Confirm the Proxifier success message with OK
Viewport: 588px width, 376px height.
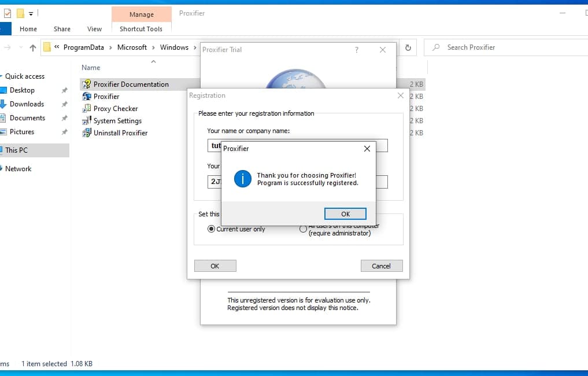(345, 214)
